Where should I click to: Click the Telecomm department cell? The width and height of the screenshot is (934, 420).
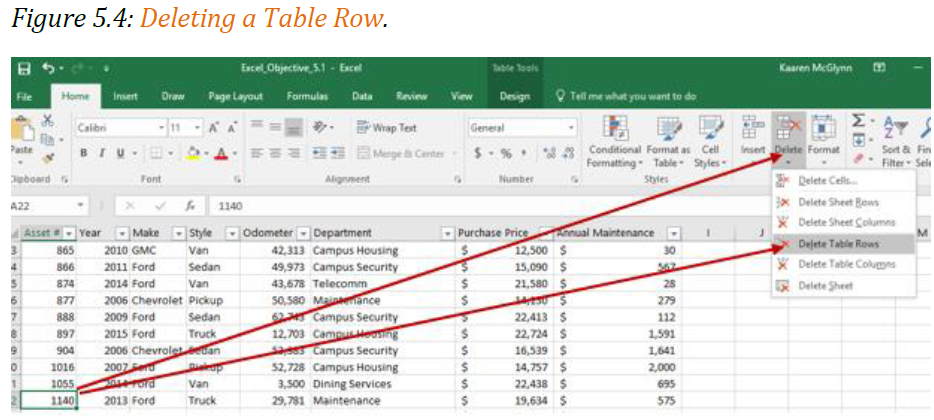click(x=382, y=284)
